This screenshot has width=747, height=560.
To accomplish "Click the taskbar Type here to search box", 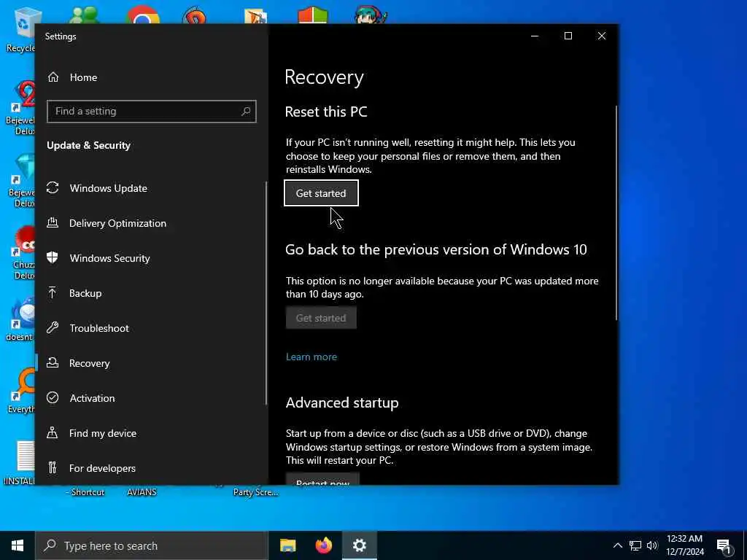I will click(152, 545).
